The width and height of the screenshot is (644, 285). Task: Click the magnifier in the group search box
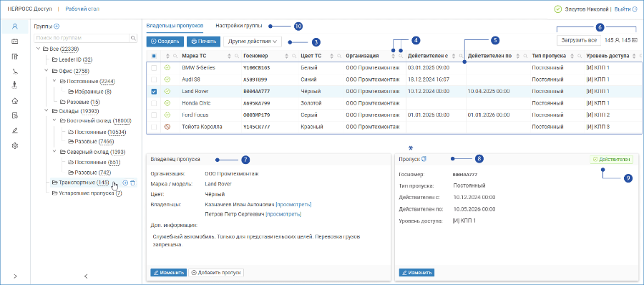pos(133,38)
